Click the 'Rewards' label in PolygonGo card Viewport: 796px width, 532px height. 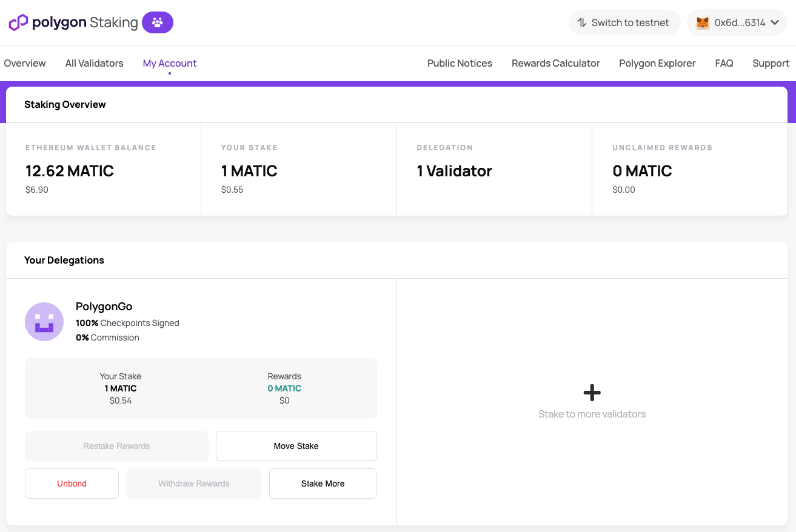[284, 376]
